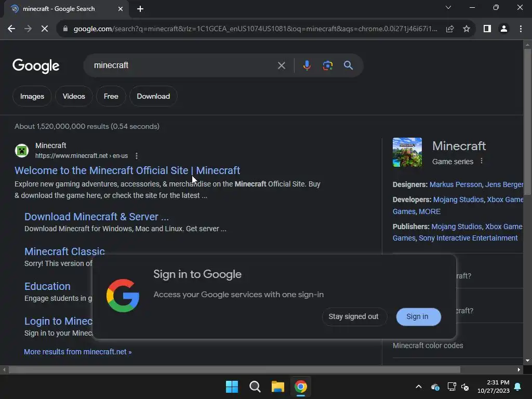
Task: Click vertical scrollbar down arrow
Action: tap(527, 361)
